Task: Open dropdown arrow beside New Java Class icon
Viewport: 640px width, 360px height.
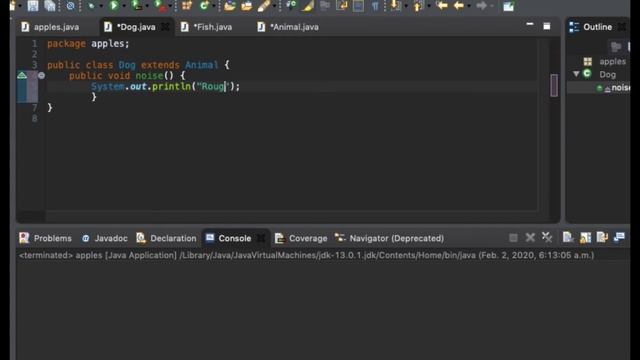Action: tap(213, 6)
